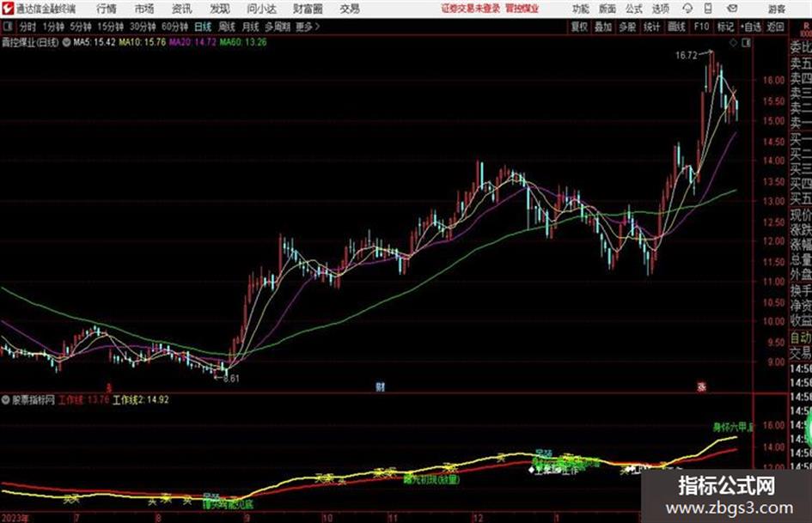This screenshot has height=523, width=812.
Task: Open the F10 company info button
Action: [701, 27]
